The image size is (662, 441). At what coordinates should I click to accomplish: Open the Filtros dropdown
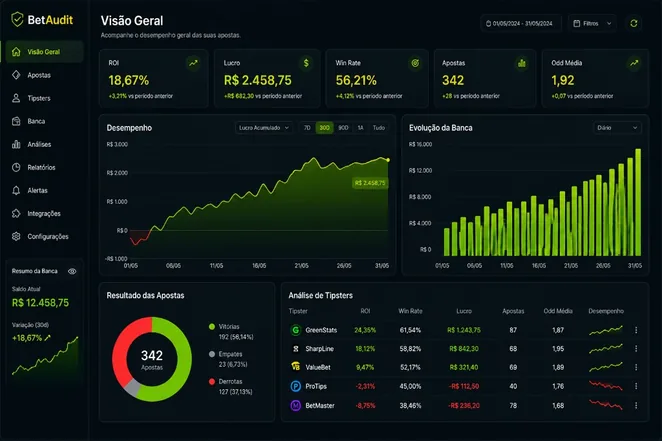(592, 24)
